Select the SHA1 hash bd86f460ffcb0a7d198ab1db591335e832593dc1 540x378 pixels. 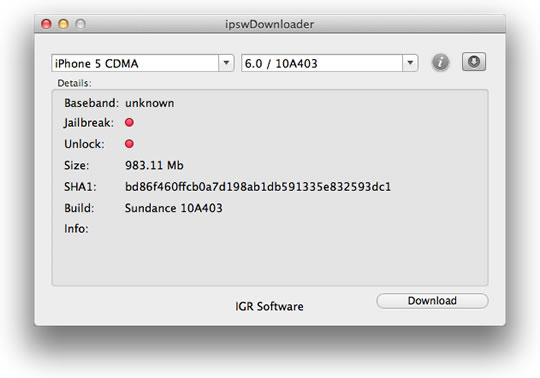[258, 187]
